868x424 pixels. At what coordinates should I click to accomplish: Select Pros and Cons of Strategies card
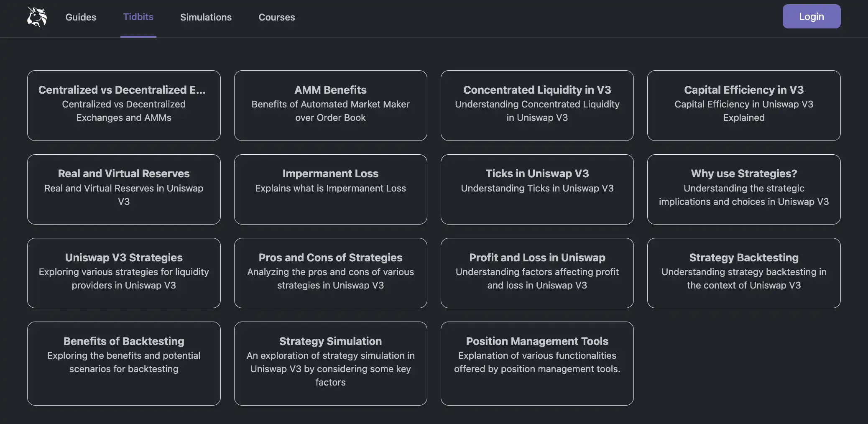point(330,273)
